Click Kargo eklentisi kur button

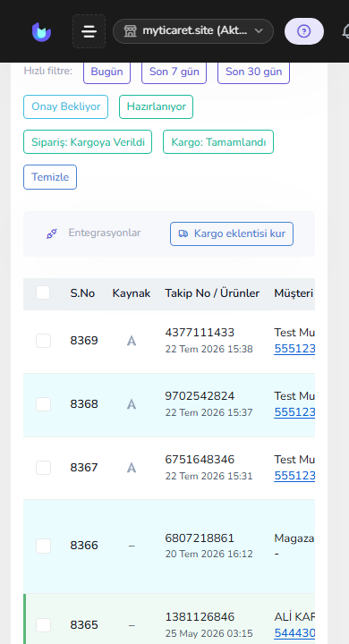point(232,233)
